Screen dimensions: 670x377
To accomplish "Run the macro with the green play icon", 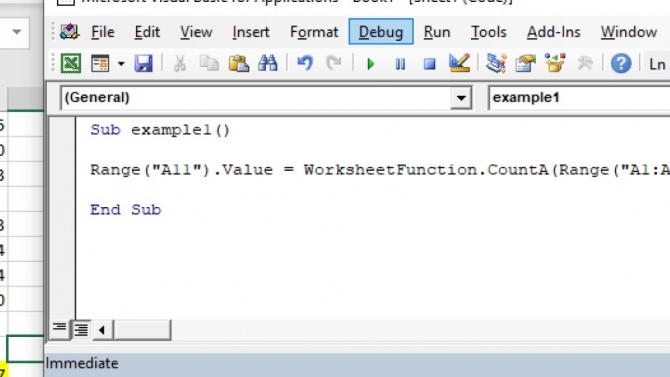I will coord(370,64).
